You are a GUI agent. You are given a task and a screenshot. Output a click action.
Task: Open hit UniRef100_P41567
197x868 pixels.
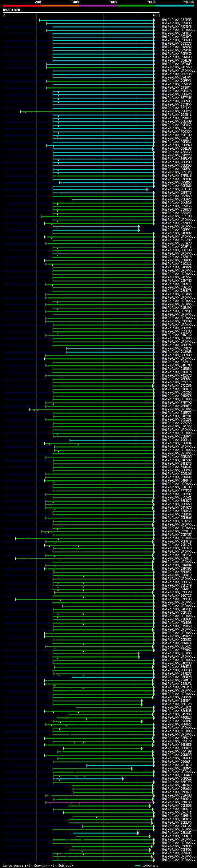(x=177, y=277)
